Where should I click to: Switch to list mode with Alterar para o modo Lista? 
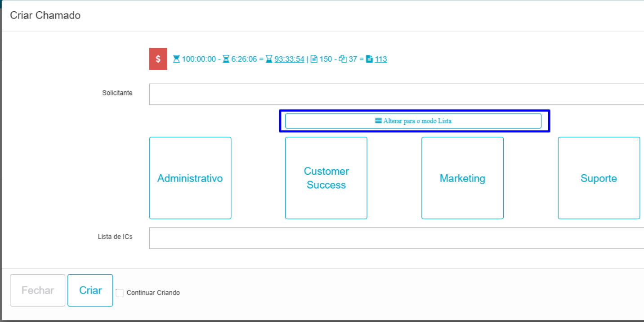point(413,121)
